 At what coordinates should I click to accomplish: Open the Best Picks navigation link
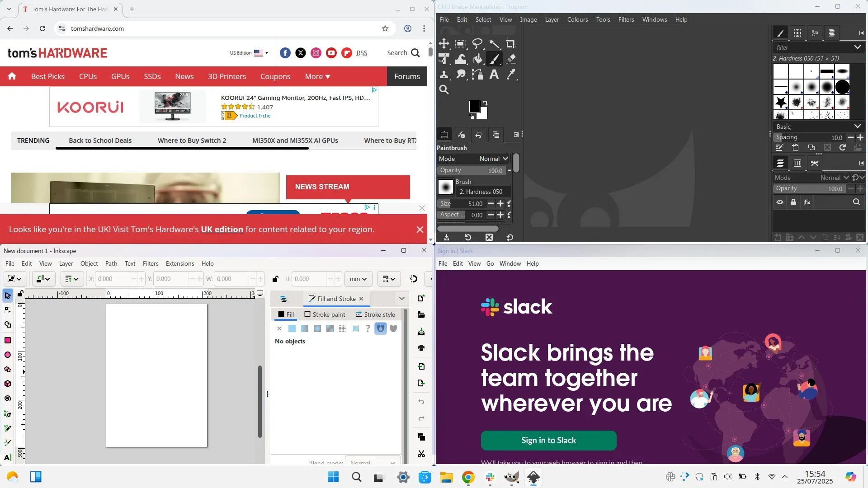(x=48, y=76)
